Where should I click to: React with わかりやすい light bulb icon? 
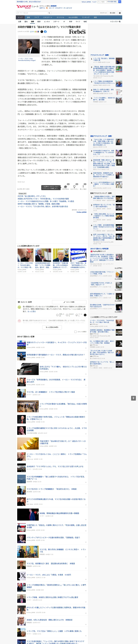(74, 187)
